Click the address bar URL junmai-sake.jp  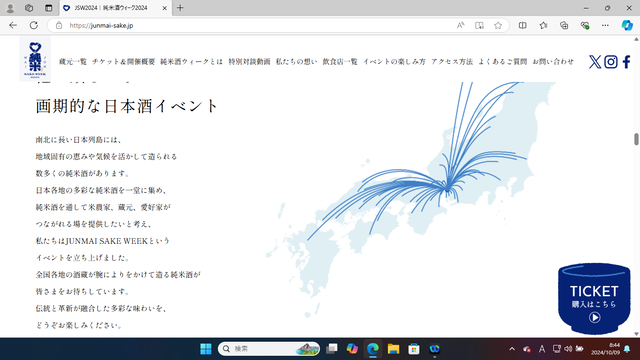(101, 25)
